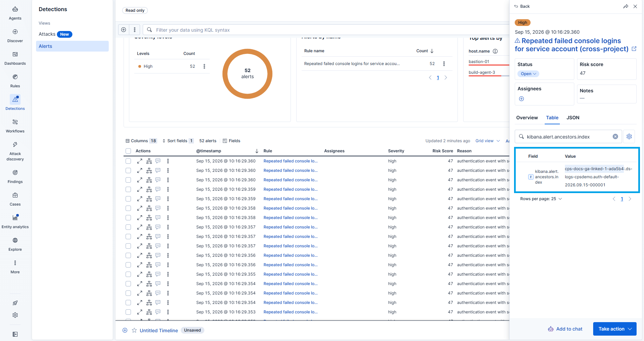Sort by @timestamp descending arrow
The width and height of the screenshot is (644, 341).
click(257, 151)
